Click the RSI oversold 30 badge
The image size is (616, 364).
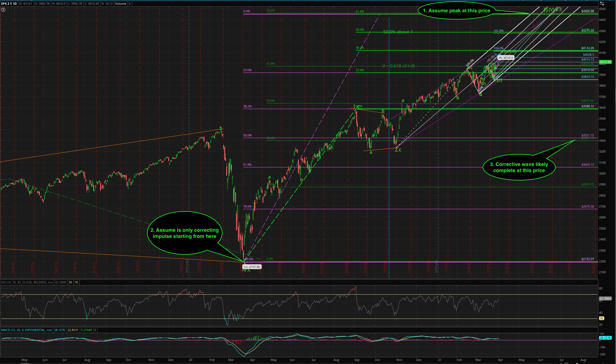pos(70,282)
